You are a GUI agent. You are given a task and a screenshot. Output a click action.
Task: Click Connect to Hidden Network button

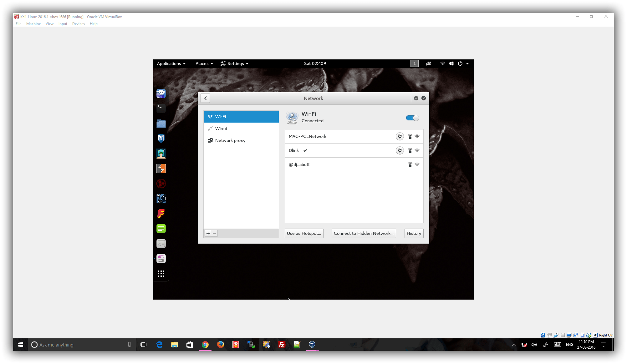[363, 233]
